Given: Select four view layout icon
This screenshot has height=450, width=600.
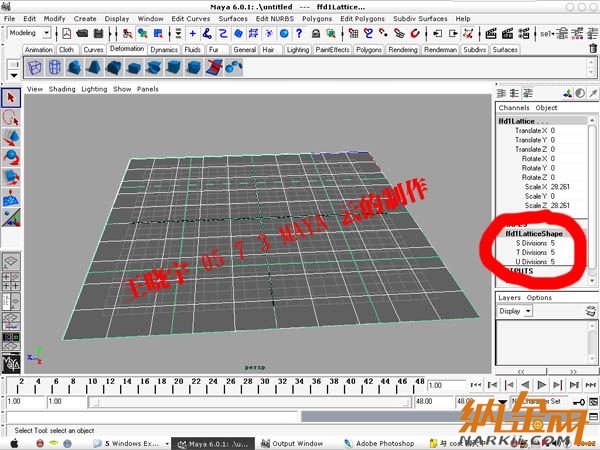Looking at the screenshot, I should point(11,281).
